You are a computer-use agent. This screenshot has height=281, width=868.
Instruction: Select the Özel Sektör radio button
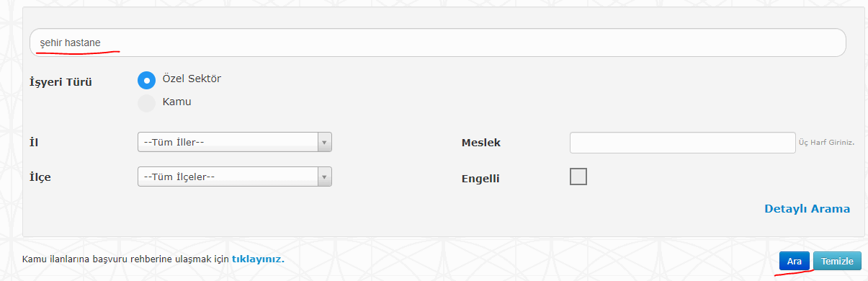[x=146, y=79]
